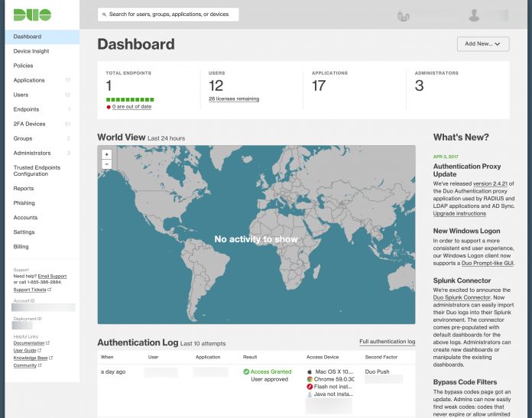This screenshot has width=532, height=418.
Task: Click the green endpoints status bar
Action: 130,99
